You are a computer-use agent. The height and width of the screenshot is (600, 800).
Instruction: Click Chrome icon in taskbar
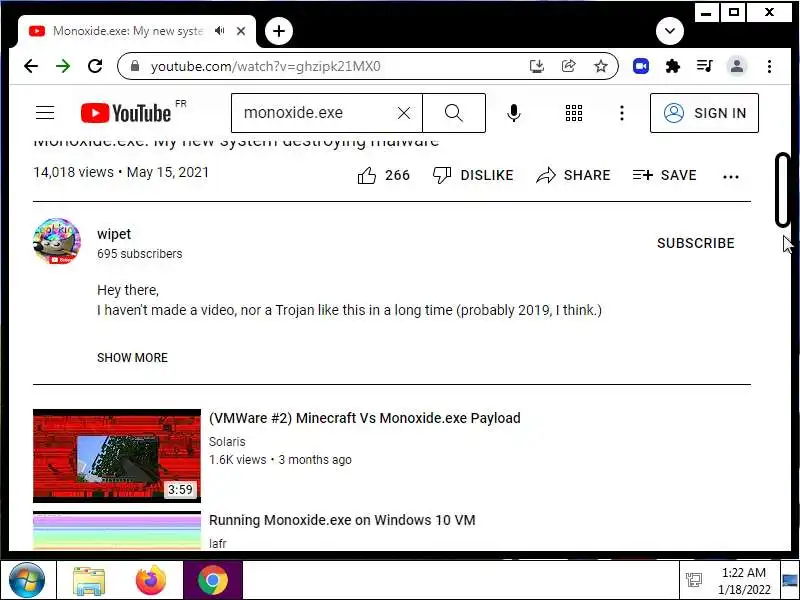pyautogui.click(x=213, y=580)
